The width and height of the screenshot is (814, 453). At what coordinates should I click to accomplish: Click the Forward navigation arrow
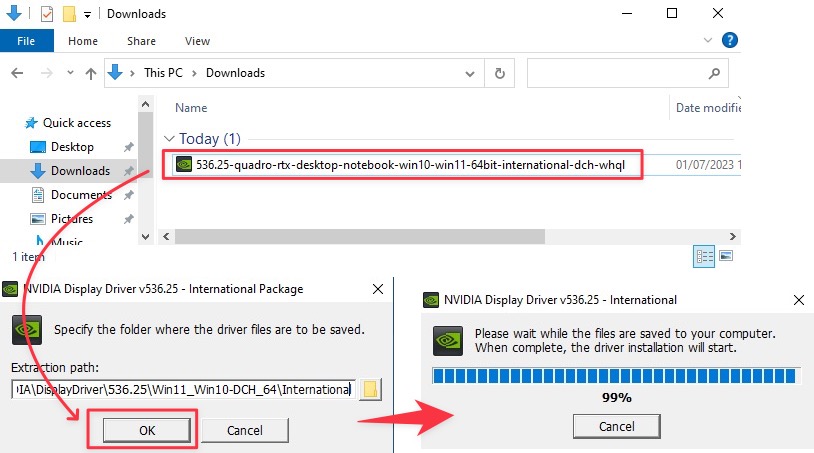pos(47,73)
